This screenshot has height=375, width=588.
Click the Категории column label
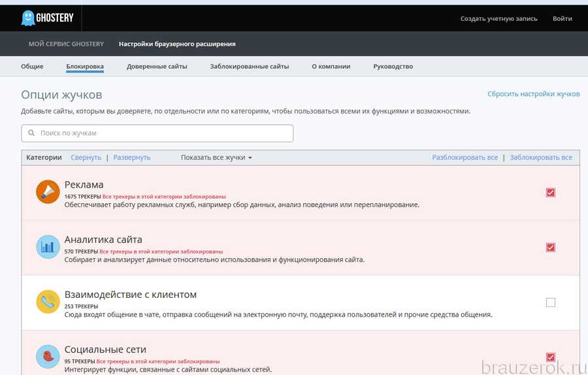44,157
